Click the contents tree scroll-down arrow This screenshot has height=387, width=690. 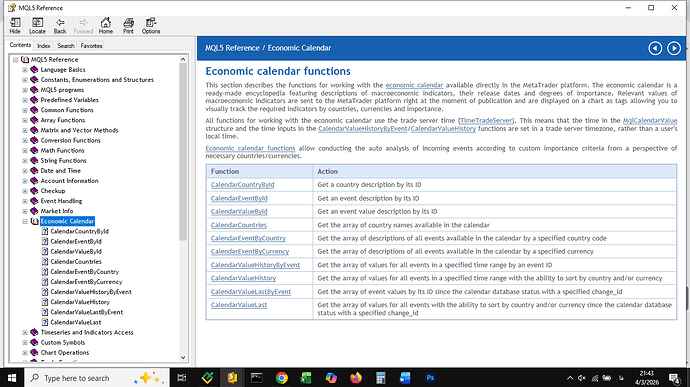point(183,358)
